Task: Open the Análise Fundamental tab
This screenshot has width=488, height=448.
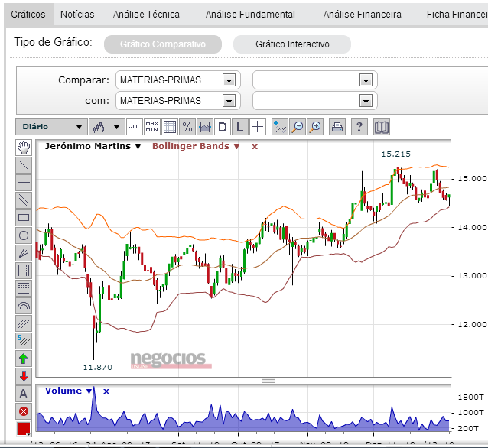Action: point(250,14)
